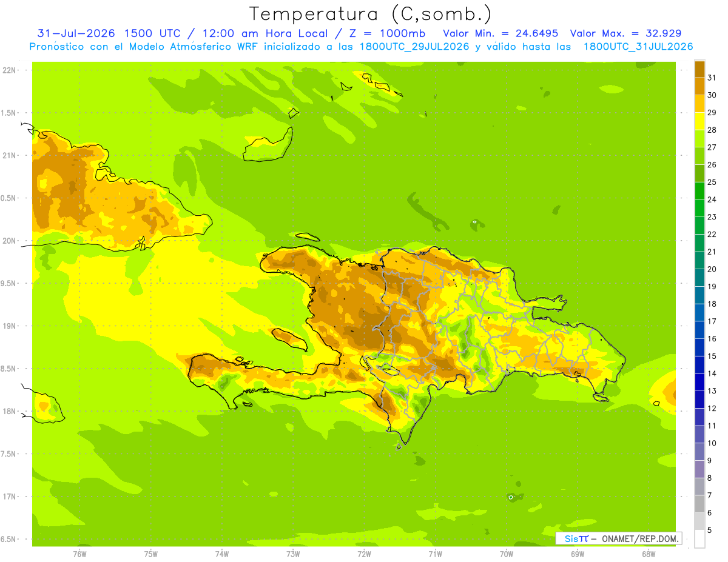
Task: Click the "12:00 am Hora Local" text
Action: tap(265, 33)
